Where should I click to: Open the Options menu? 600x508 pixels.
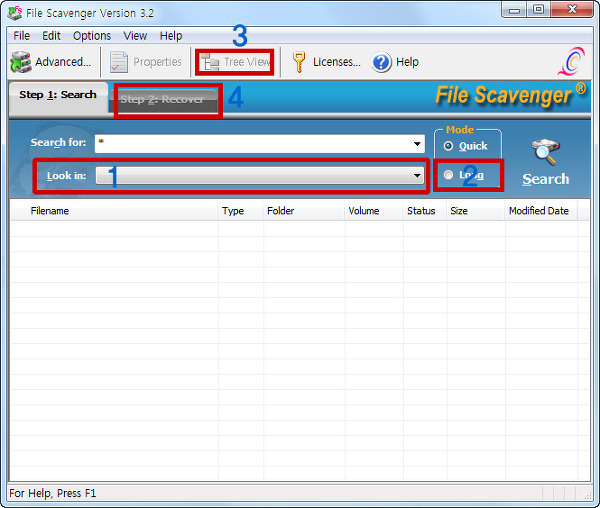pyautogui.click(x=92, y=36)
